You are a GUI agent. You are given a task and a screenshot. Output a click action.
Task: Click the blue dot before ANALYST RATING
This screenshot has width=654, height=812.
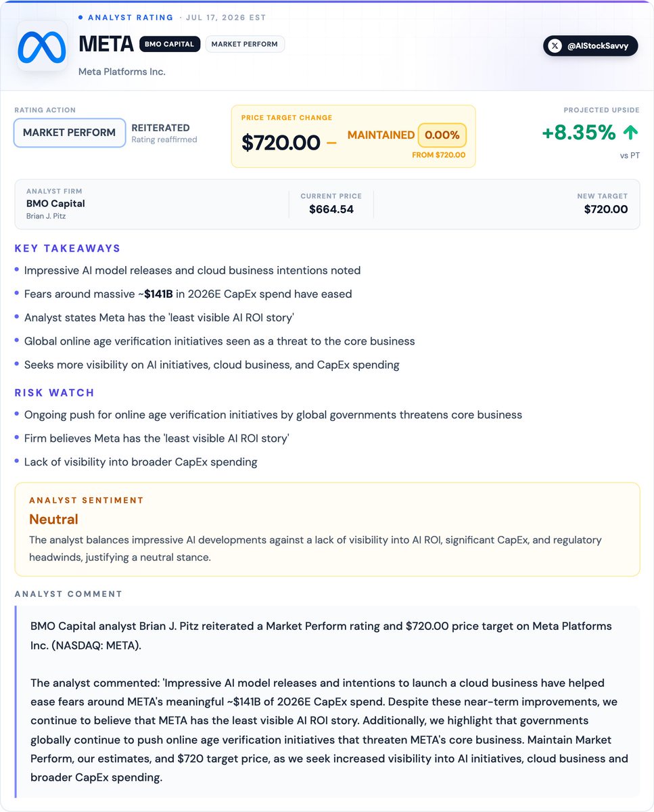tap(80, 17)
